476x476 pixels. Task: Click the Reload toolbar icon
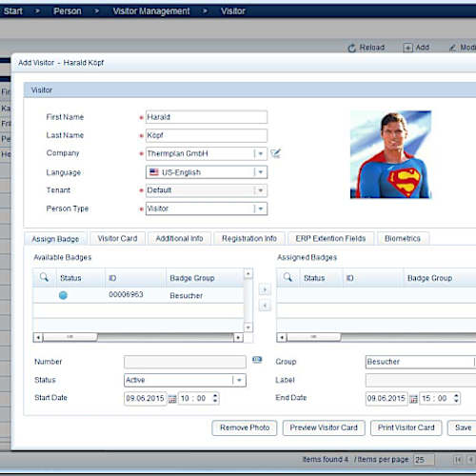coord(351,48)
